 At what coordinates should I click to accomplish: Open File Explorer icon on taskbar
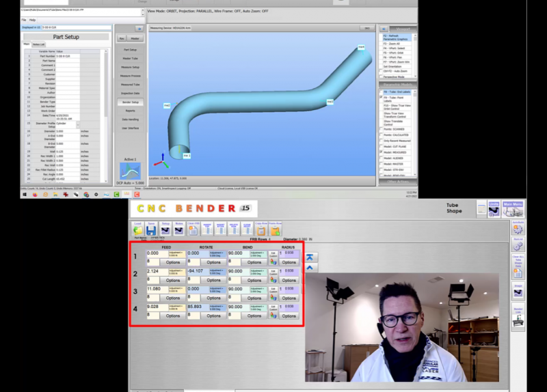[x=55, y=195]
